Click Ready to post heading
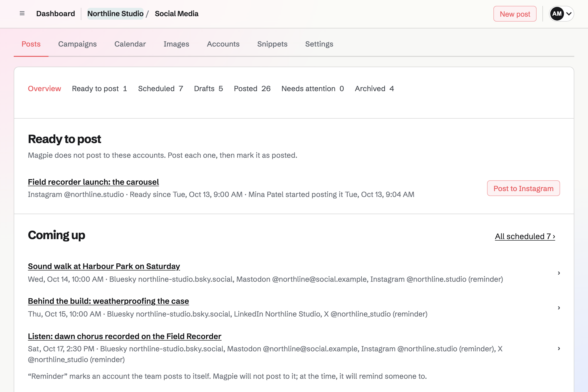 64,139
